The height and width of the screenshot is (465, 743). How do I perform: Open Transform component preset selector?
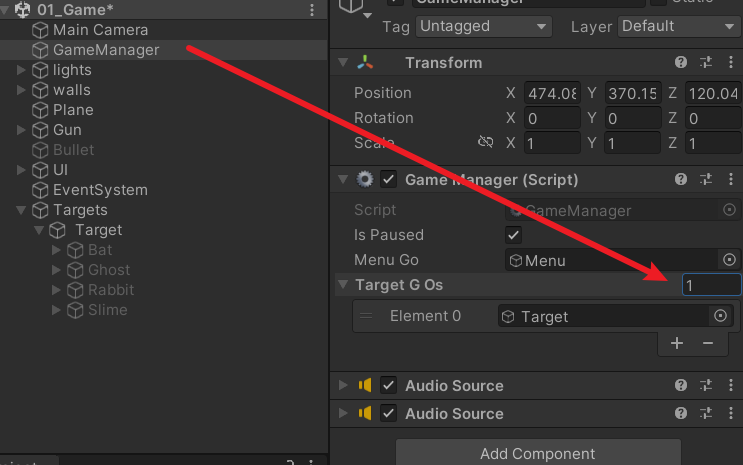click(x=706, y=63)
